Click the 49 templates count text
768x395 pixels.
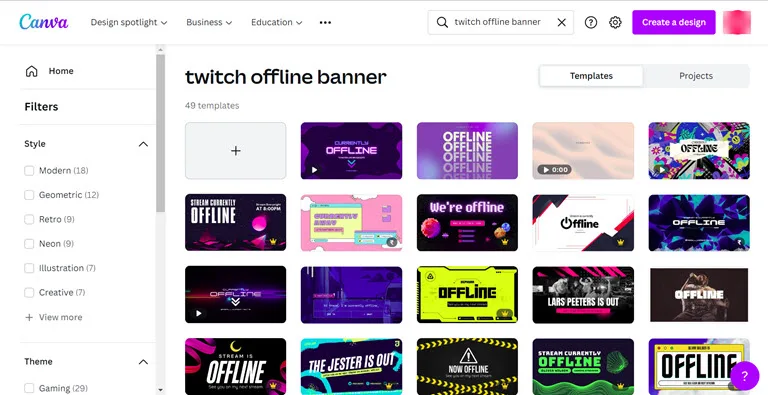[x=212, y=105]
